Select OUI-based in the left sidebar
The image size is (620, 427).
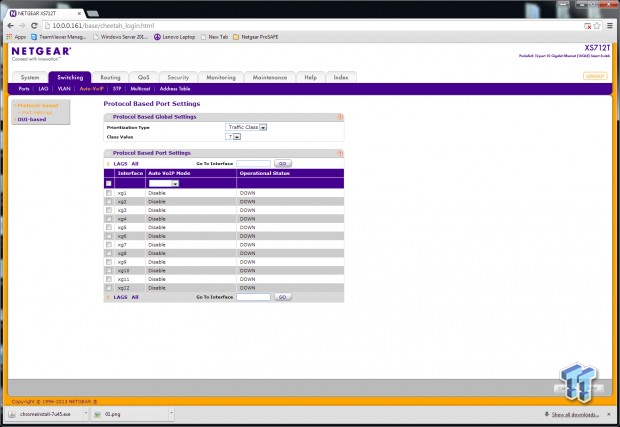point(32,119)
